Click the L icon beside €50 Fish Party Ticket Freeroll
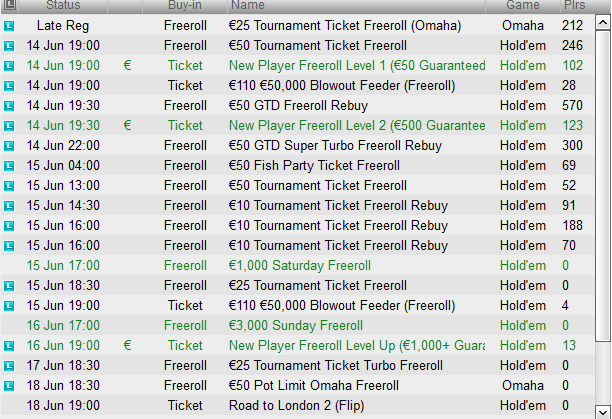 (9, 166)
